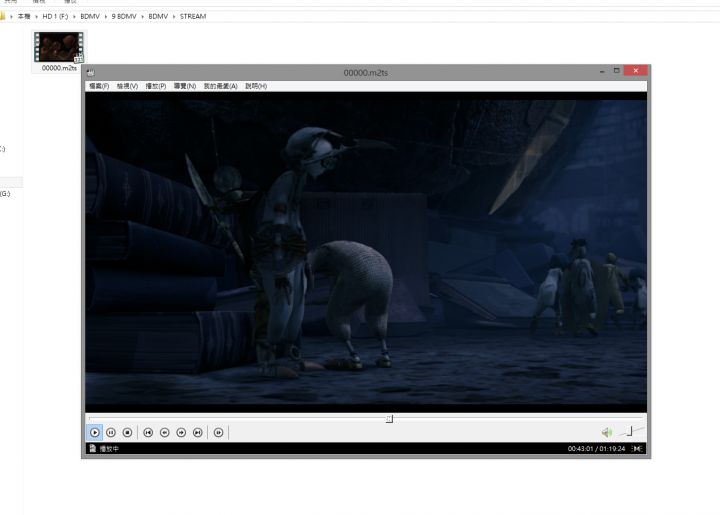Click the video display area

pyautogui.click(x=366, y=252)
